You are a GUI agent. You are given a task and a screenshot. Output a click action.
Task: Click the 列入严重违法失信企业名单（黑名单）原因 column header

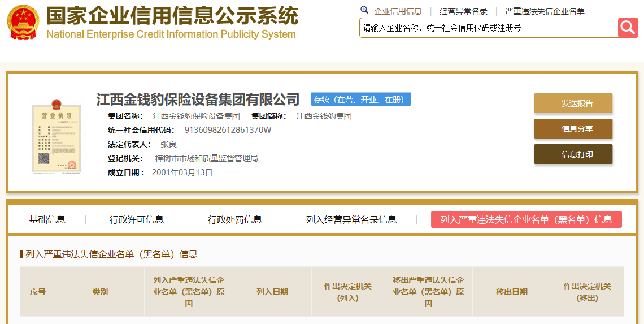[x=189, y=292]
